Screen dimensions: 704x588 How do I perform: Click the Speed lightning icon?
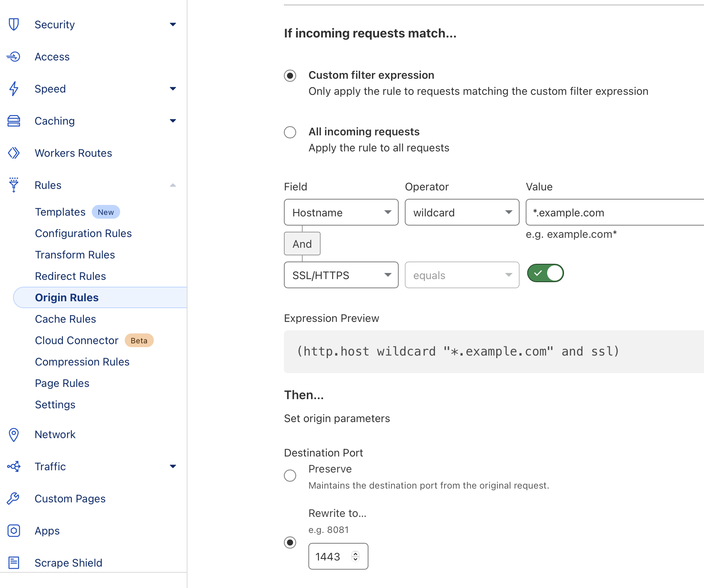[x=14, y=89]
